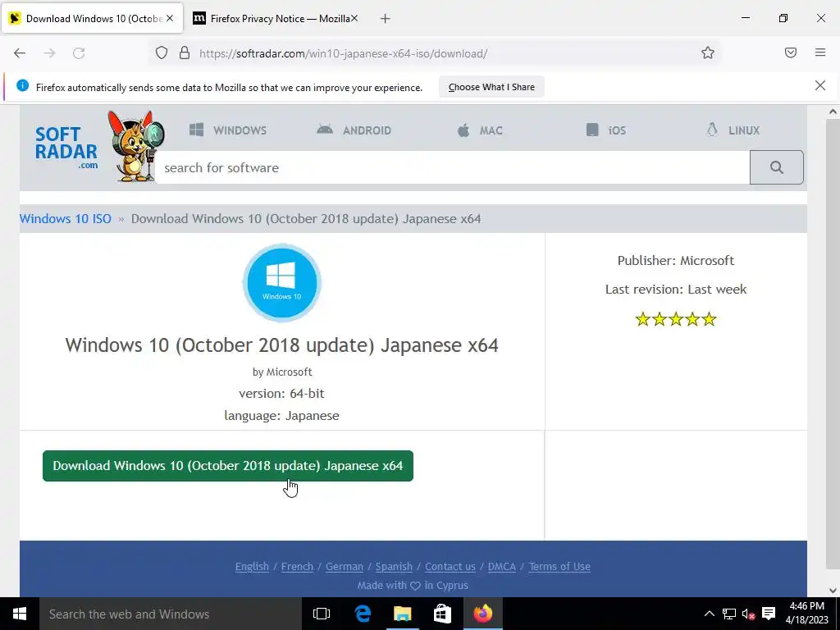Click the site security padlock icon

185,53
